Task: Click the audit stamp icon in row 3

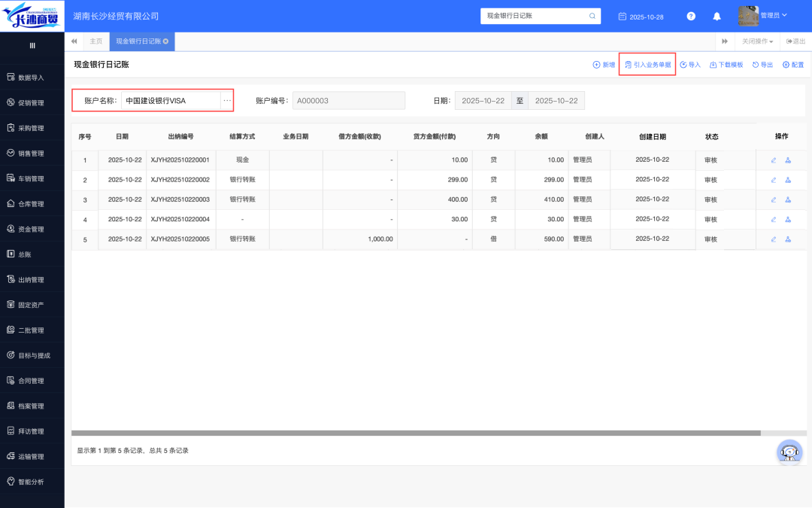Action: pos(788,199)
